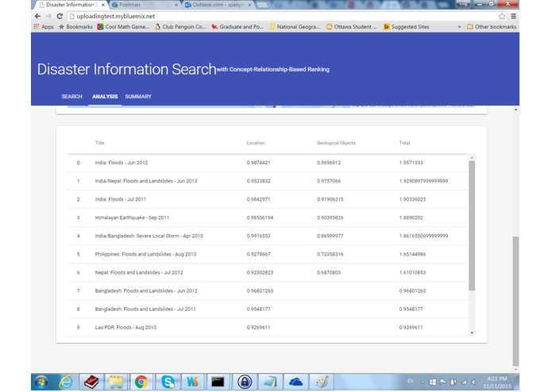Open the Apps shortcut in bookmarks bar

click(x=44, y=27)
